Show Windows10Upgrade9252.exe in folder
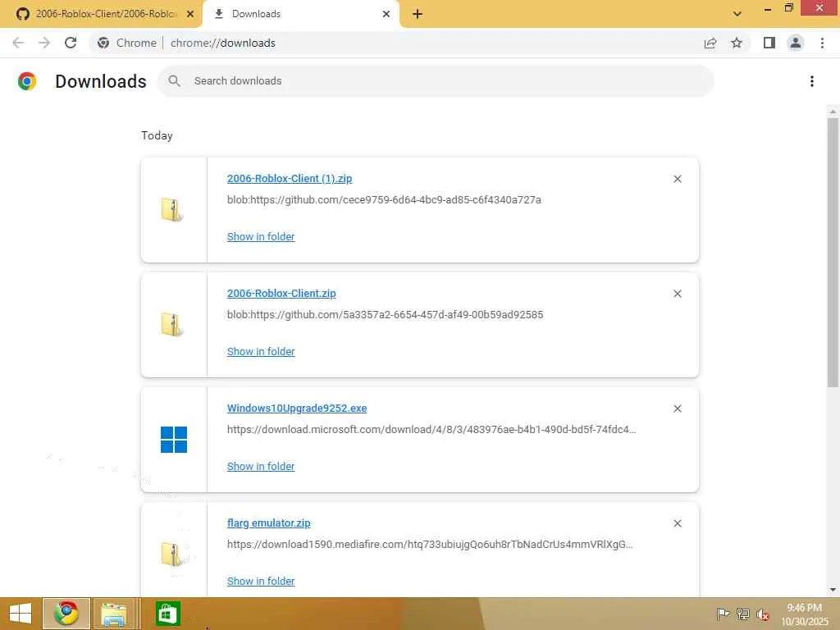This screenshot has height=630, width=840. [261, 466]
